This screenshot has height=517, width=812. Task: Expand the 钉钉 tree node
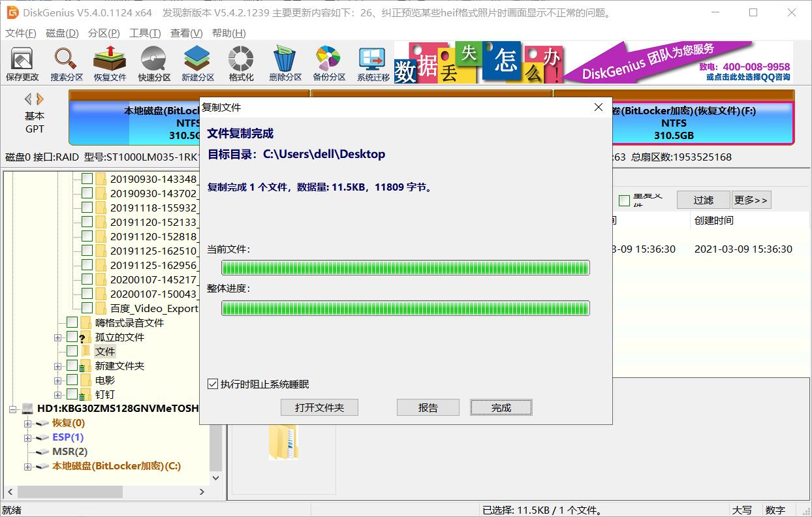tap(58, 395)
